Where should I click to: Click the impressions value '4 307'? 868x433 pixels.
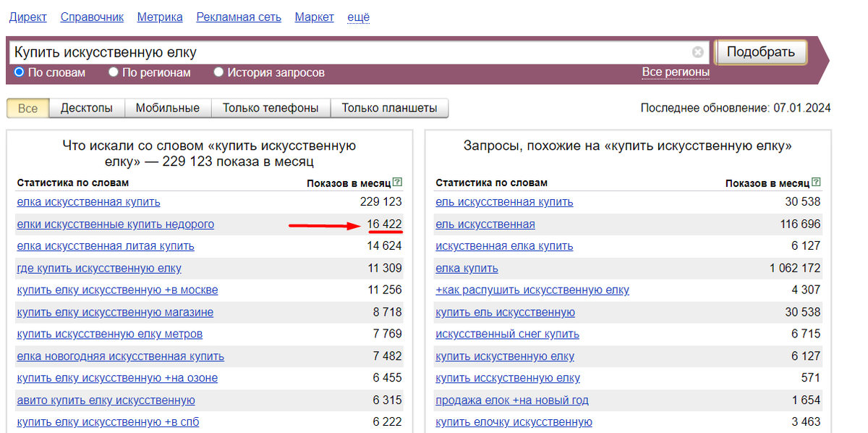tap(806, 290)
